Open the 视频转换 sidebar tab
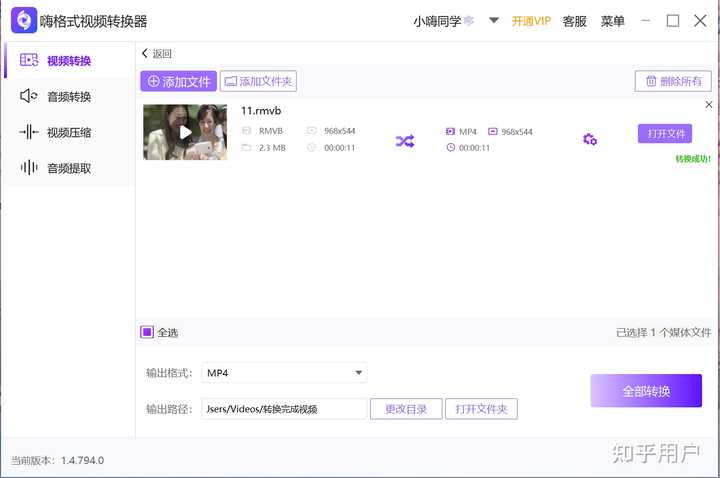The image size is (720, 478). coord(69,60)
